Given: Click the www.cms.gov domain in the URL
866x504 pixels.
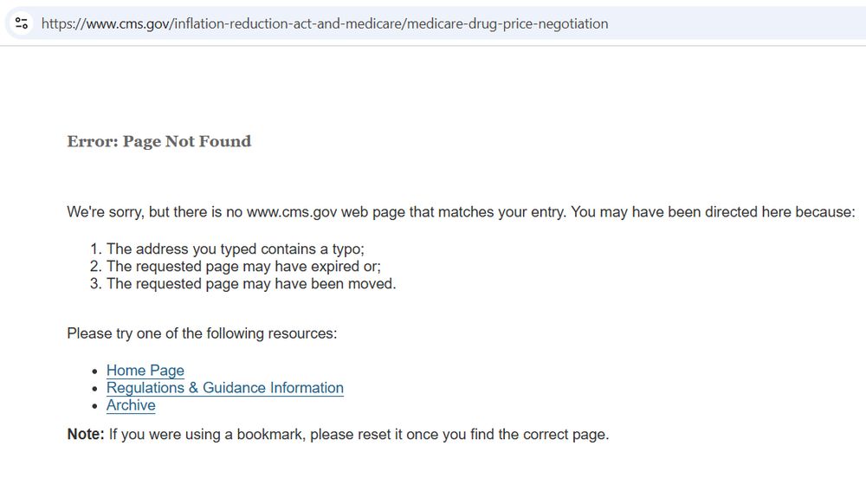Looking at the screenshot, I should 128,23.
